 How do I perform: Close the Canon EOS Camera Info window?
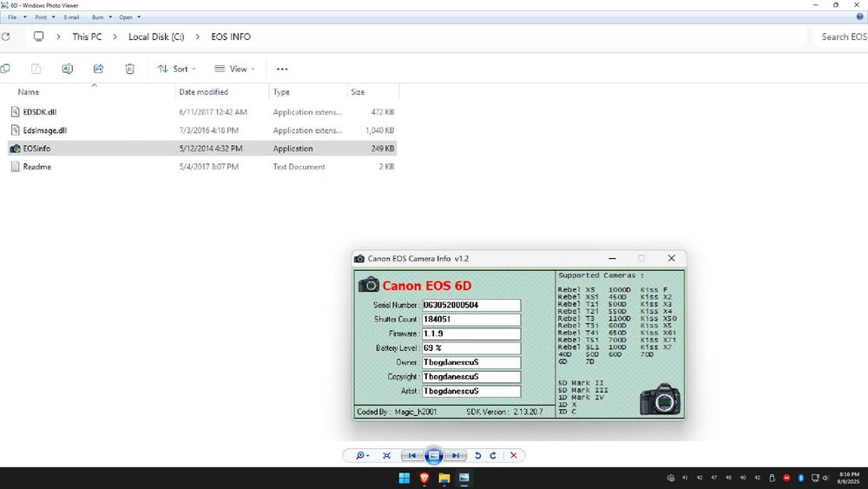click(672, 258)
